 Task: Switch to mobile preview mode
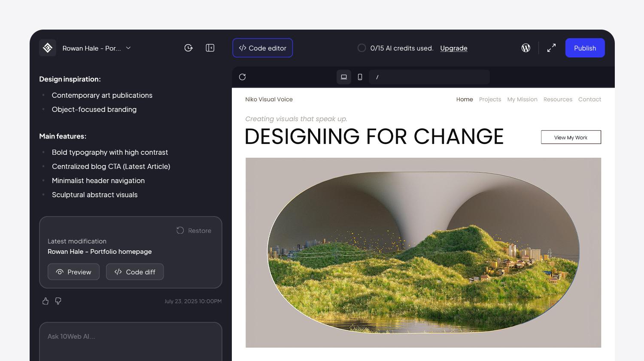point(360,77)
